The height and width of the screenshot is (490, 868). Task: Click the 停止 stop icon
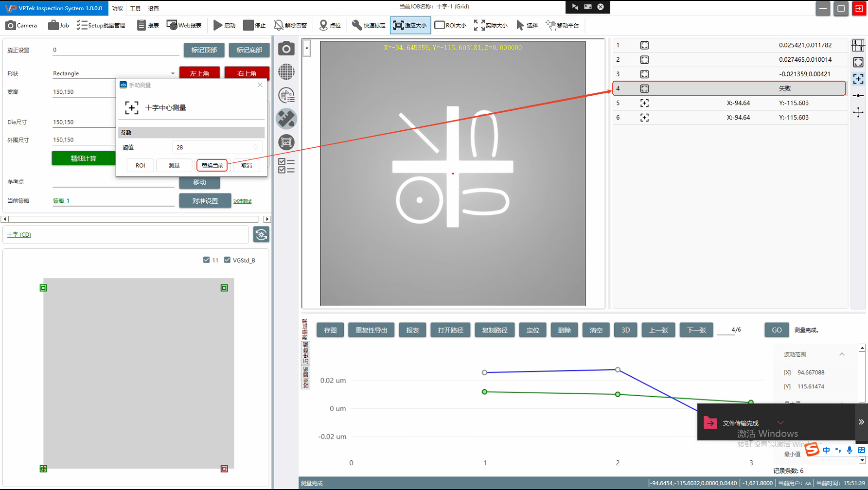click(x=254, y=25)
